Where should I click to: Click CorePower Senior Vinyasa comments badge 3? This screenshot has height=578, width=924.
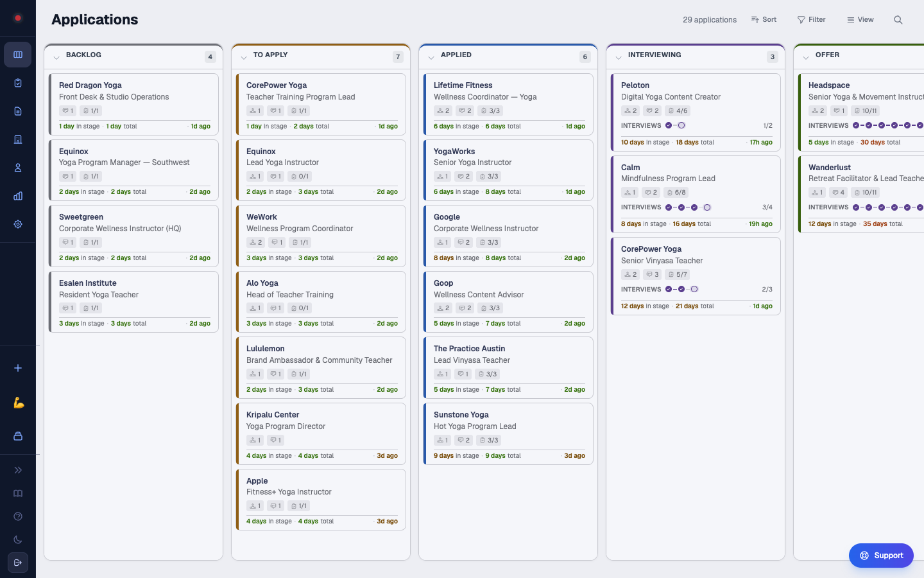pyautogui.click(x=653, y=274)
